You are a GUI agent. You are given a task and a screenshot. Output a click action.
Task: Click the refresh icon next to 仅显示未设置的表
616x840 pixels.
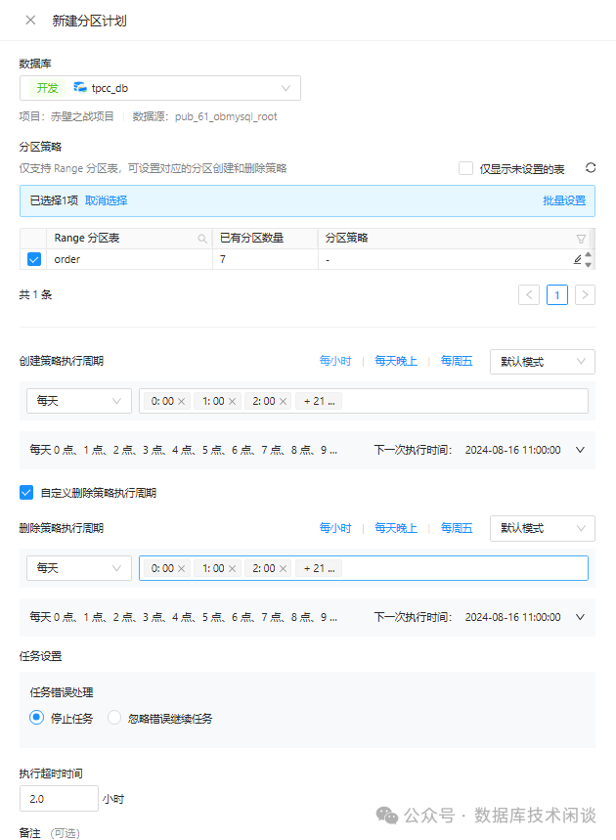pos(591,168)
